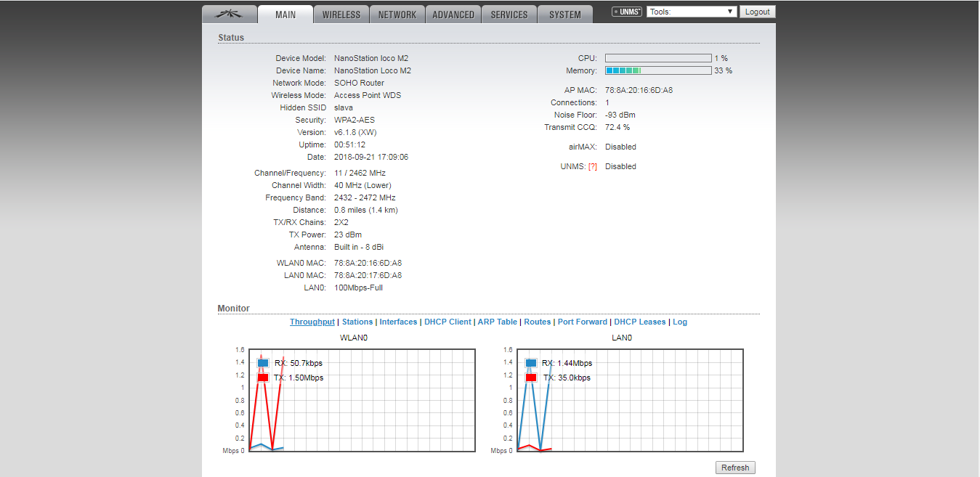This screenshot has height=477, width=980.
Task: Click the Wireless Mode value Access Point WDS
Action: click(368, 95)
